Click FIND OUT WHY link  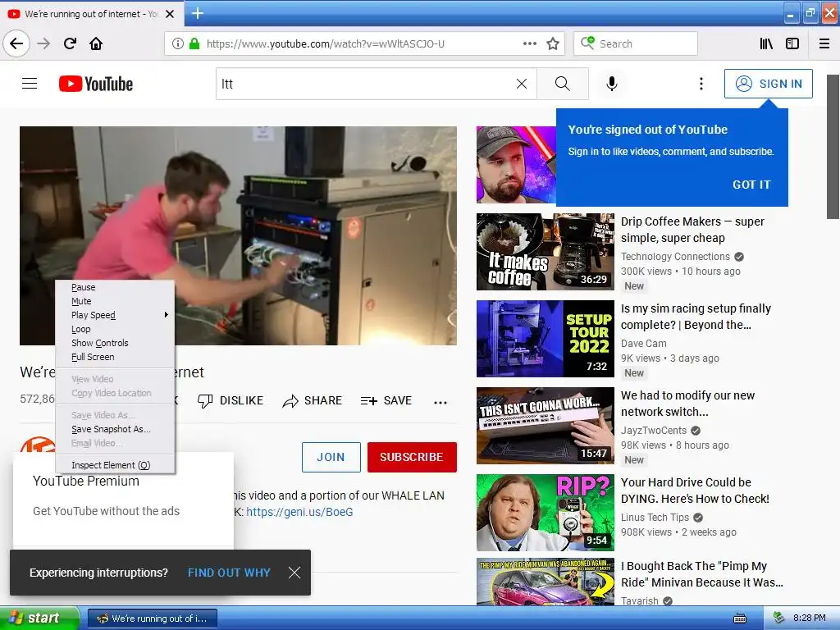click(229, 573)
